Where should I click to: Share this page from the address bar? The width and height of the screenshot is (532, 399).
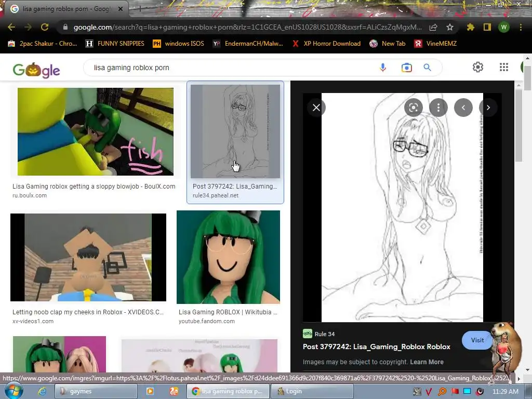[x=433, y=27]
